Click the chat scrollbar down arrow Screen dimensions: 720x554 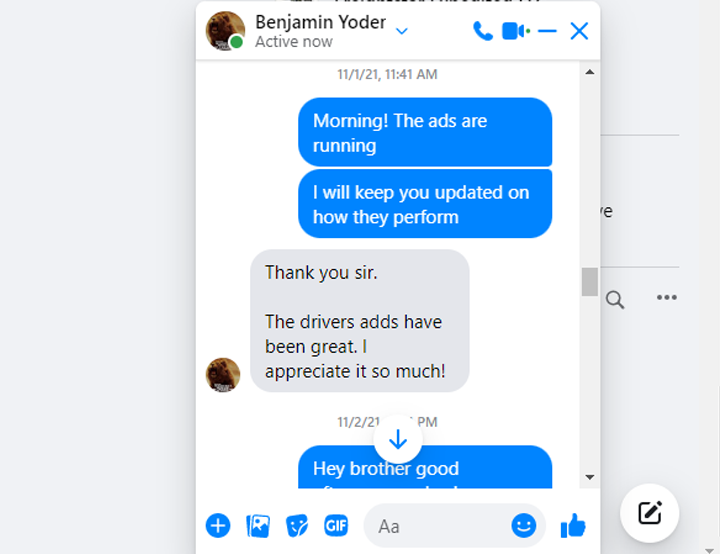click(590, 477)
